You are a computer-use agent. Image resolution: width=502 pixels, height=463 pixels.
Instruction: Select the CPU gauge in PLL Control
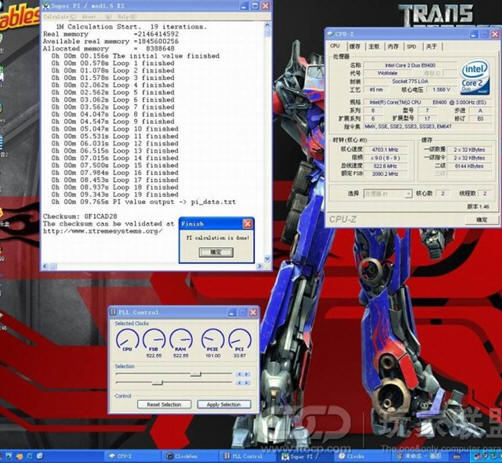[x=127, y=340]
